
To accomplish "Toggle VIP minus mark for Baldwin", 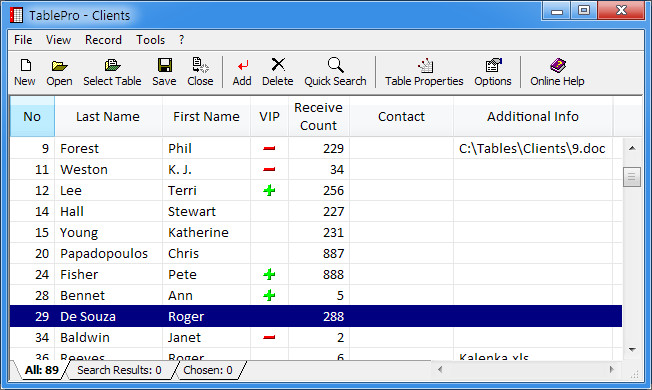I will (269, 337).
